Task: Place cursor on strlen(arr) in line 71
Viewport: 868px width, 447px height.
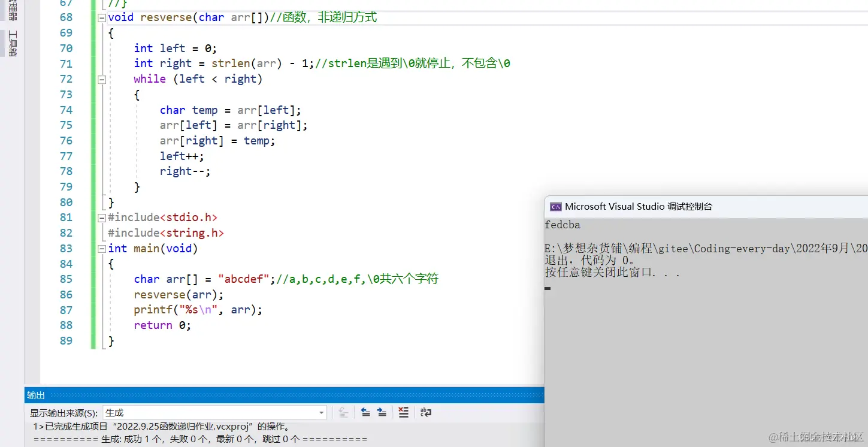Action: (247, 64)
